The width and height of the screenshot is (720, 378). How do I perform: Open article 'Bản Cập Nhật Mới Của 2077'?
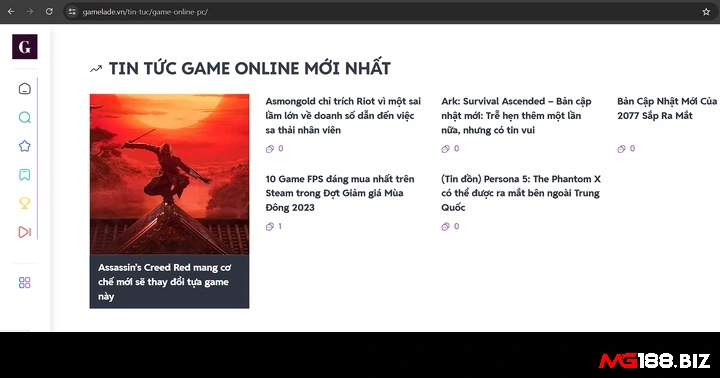click(x=668, y=108)
